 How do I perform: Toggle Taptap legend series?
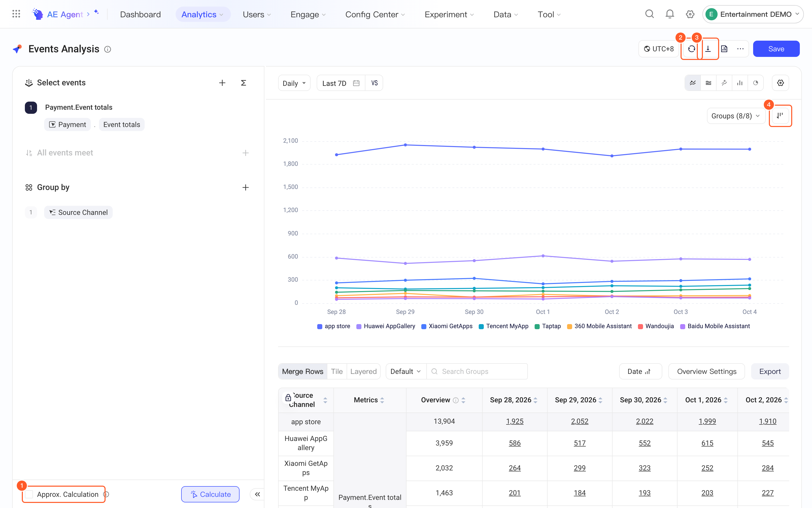point(548,326)
